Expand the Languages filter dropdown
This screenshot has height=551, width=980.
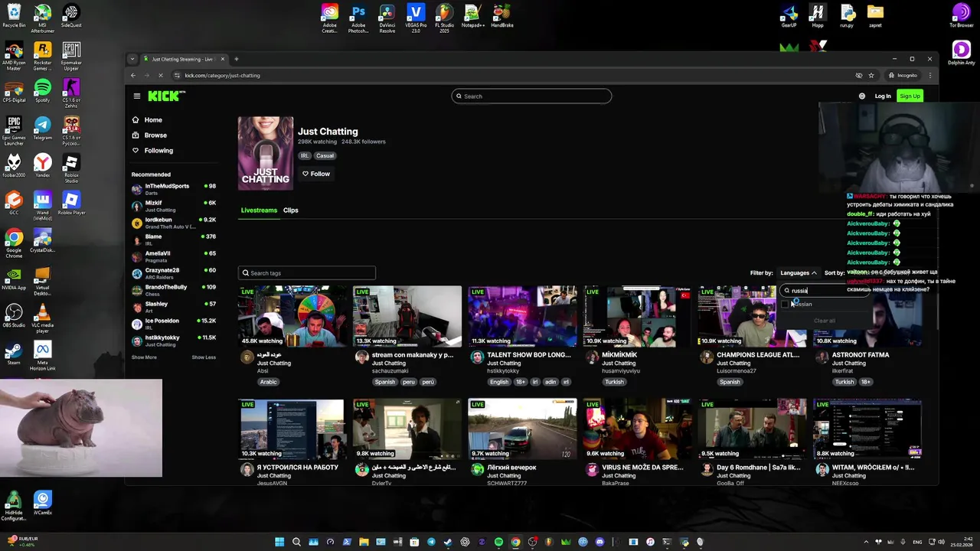click(x=799, y=272)
